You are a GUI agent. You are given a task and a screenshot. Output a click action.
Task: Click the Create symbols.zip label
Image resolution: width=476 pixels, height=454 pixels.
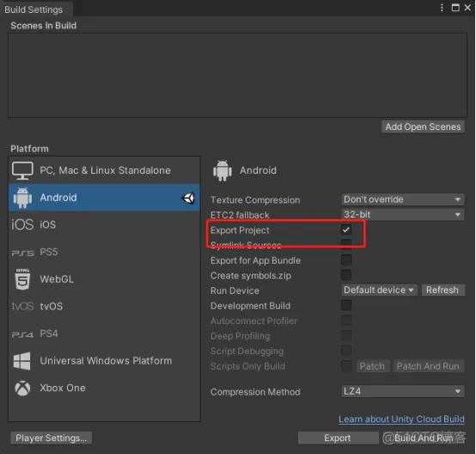pyautogui.click(x=251, y=276)
